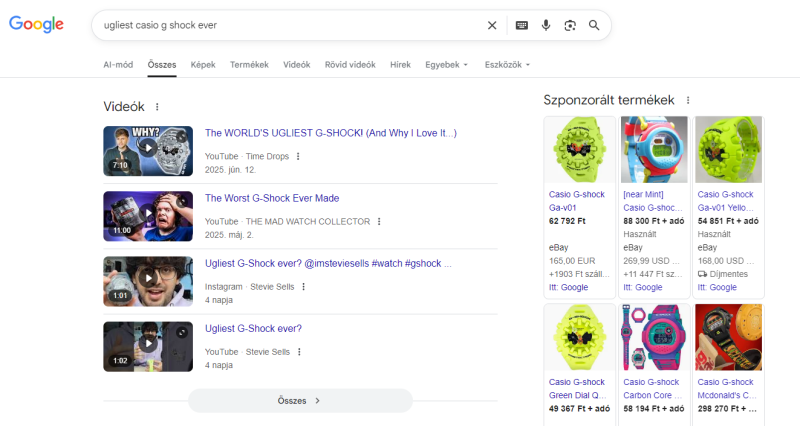
Task: Start voice search with microphone icon
Action: pos(546,25)
